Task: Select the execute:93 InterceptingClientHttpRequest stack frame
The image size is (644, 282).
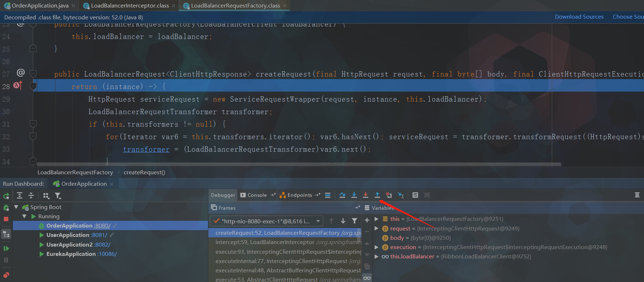Action: [285, 252]
